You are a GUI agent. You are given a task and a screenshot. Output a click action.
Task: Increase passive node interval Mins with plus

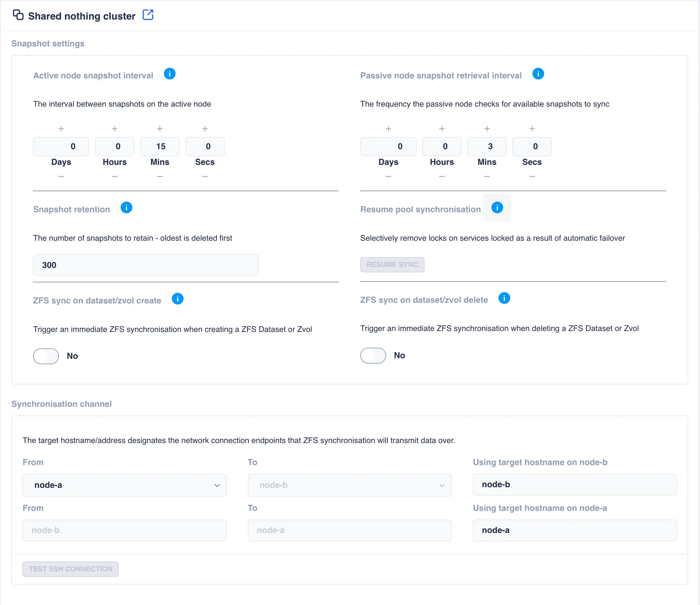tap(487, 129)
